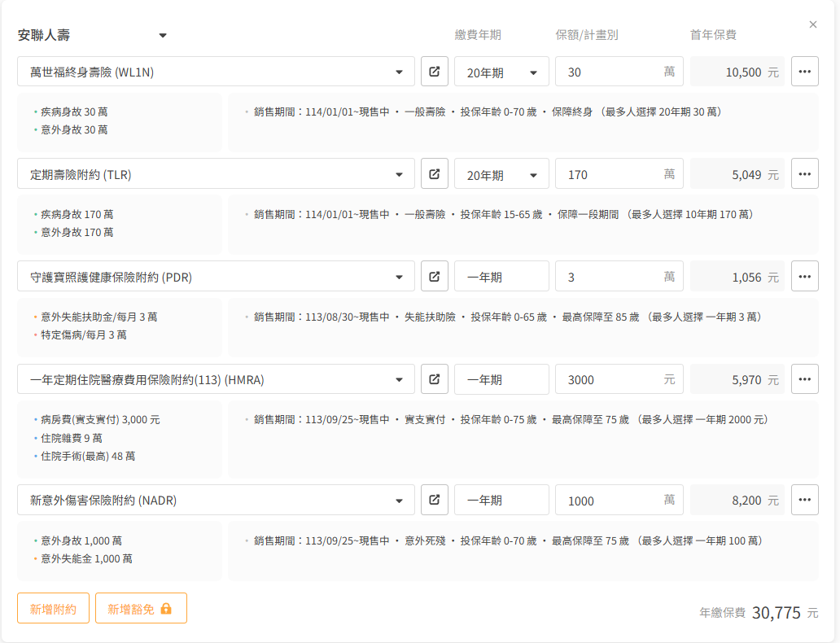Click the locked 新增豁免 button
The width and height of the screenshot is (840, 643).
coord(141,608)
